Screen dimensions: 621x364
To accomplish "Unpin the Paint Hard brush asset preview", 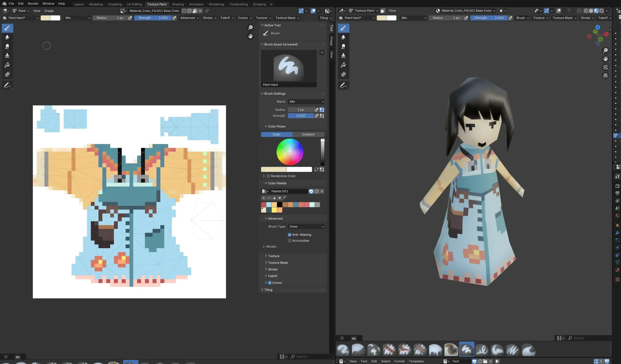I will coord(207,11).
